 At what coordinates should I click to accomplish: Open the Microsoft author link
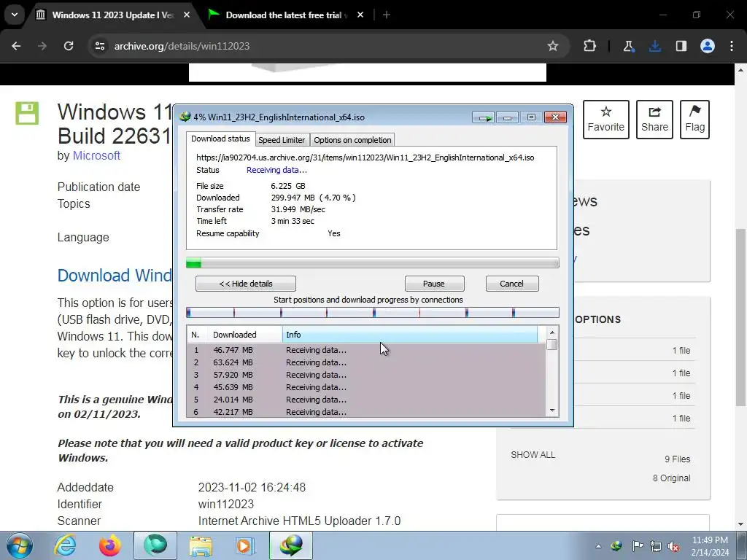tap(96, 156)
